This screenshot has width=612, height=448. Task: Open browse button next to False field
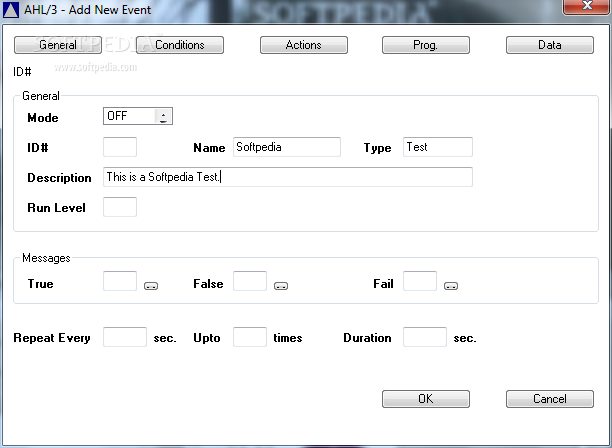[281, 286]
